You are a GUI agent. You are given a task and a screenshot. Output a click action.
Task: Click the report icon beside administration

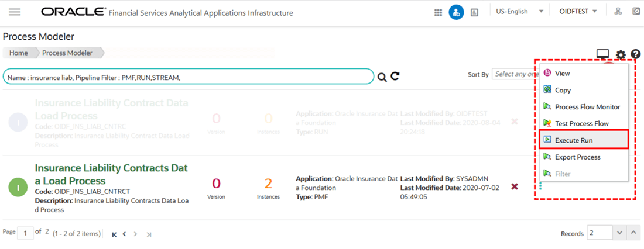click(474, 13)
